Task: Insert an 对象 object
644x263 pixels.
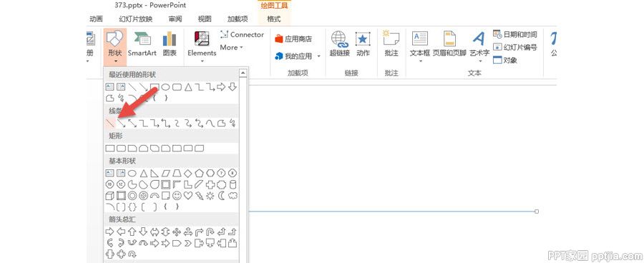Action: click(505, 60)
